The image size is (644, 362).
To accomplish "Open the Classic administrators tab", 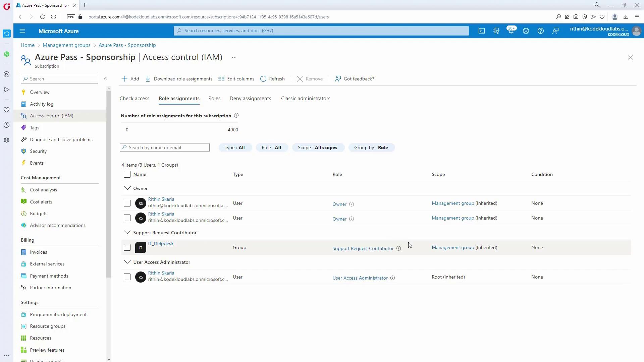I will tap(305, 99).
